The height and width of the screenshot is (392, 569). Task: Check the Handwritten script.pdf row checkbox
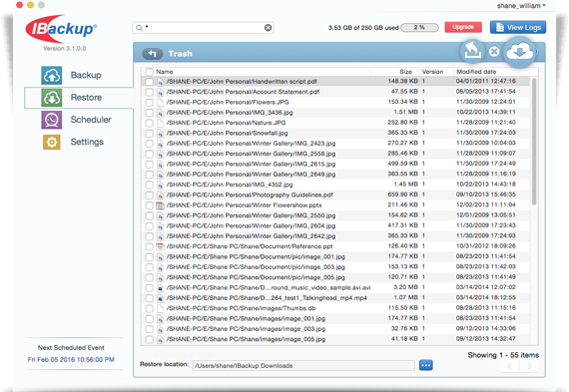149,82
